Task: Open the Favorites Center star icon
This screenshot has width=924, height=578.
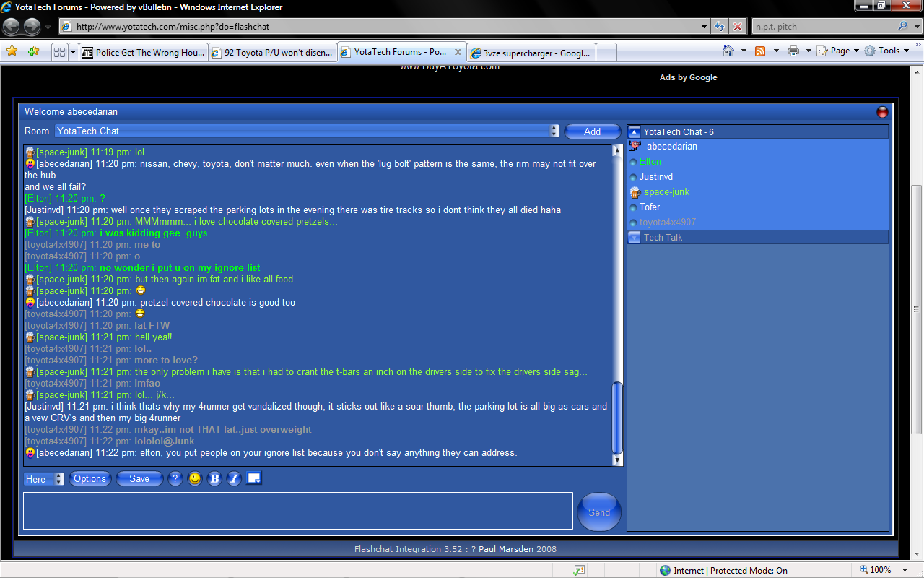Action: pyautogui.click(x=12, y=51)
